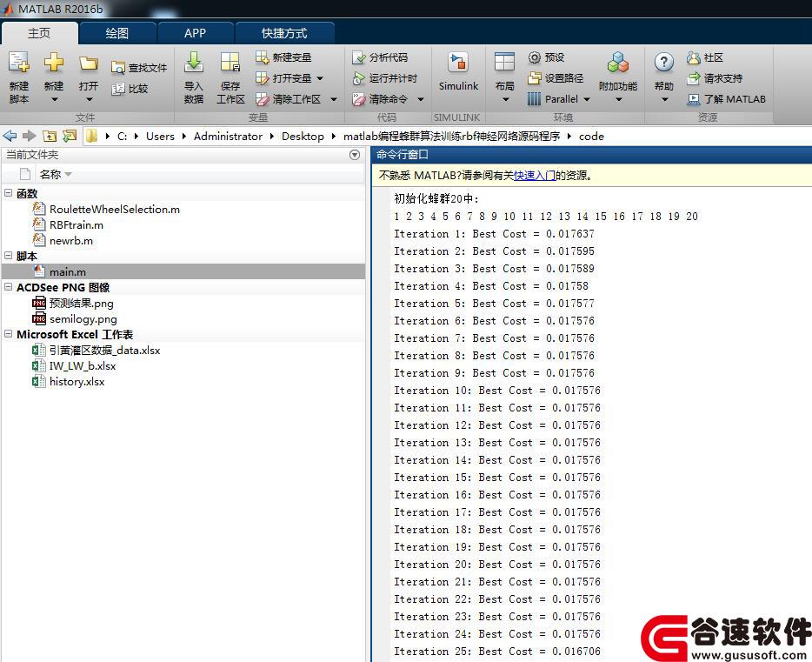Click the Clear Commands (清除命令) icon
Screen dimensions: 812x662
point(358,99)
